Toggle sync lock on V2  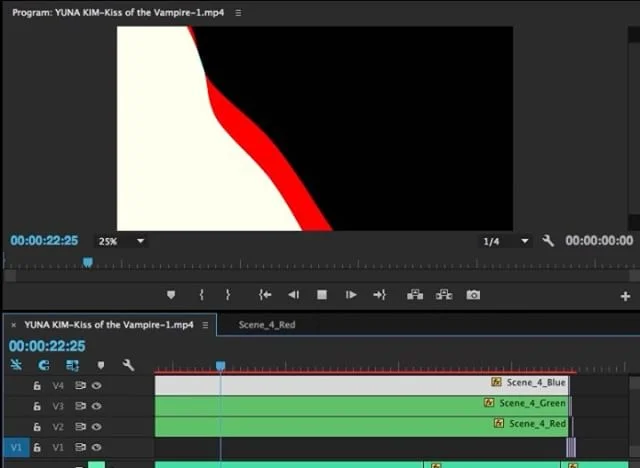point(80,426)
